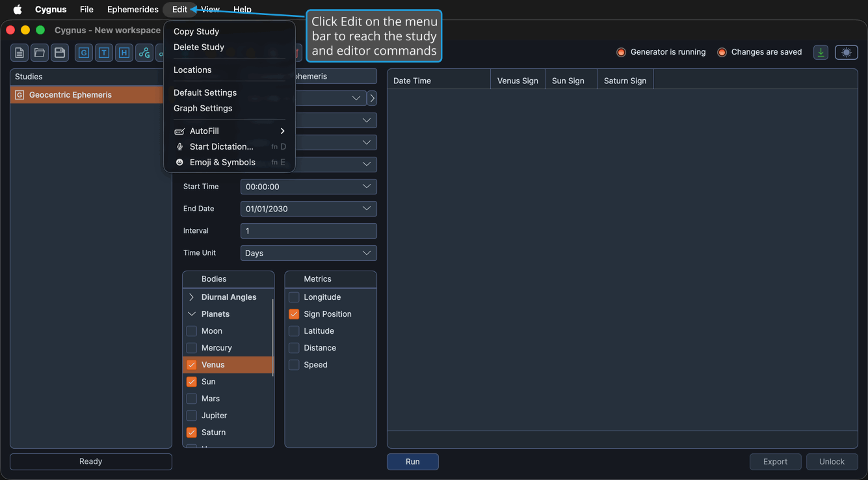Image resolution: width=868 pixels, height=480 pixels.
Task: Check the Moon body checkbox
Action: 192,331
